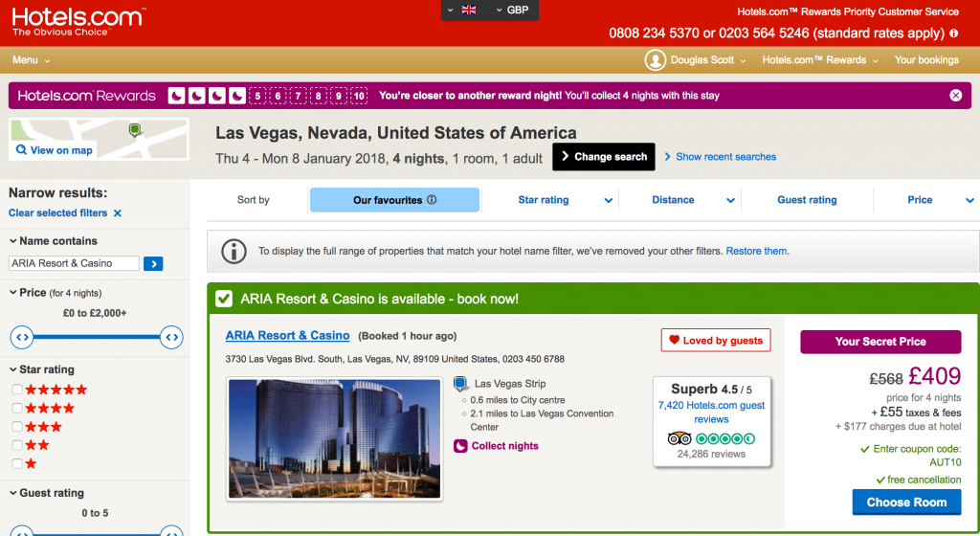Viewport: 980px width, 536px height.
Task: Open the Hotels.com Rewards header dropdown
Action: coord(819,60)
